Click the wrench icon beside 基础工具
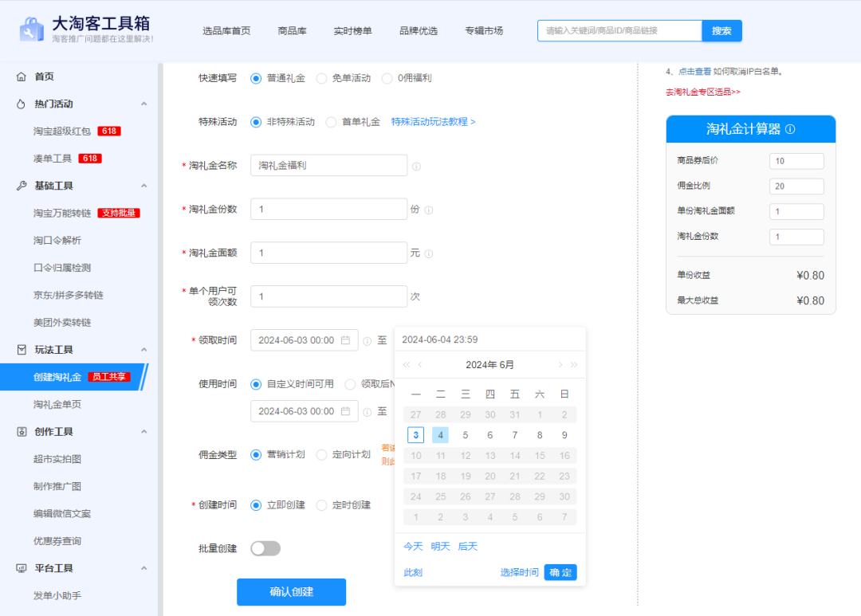 coord(21,186)
